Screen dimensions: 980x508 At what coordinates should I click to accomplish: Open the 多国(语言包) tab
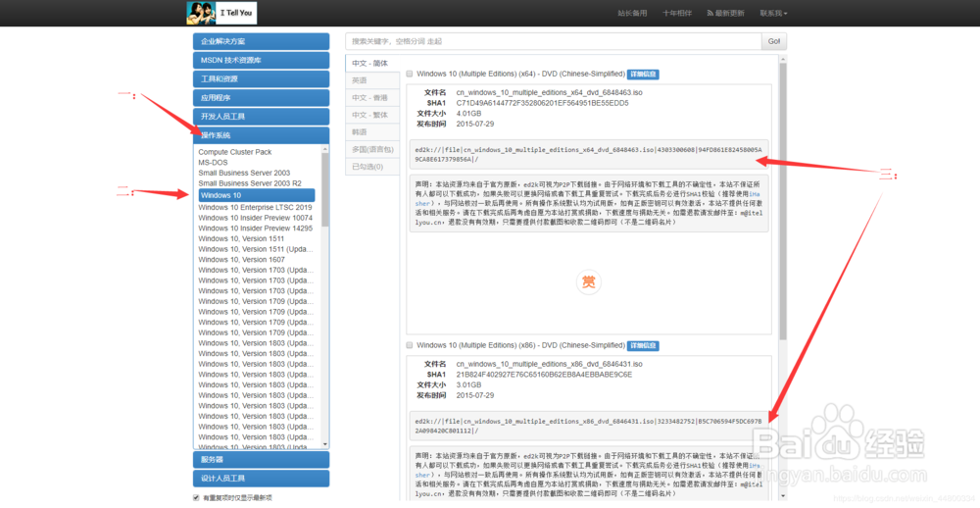(372, 149)
